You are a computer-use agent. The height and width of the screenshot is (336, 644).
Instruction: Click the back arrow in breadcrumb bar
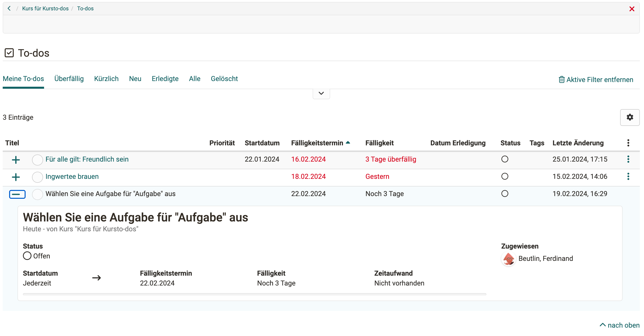click(x=9, y=8)
